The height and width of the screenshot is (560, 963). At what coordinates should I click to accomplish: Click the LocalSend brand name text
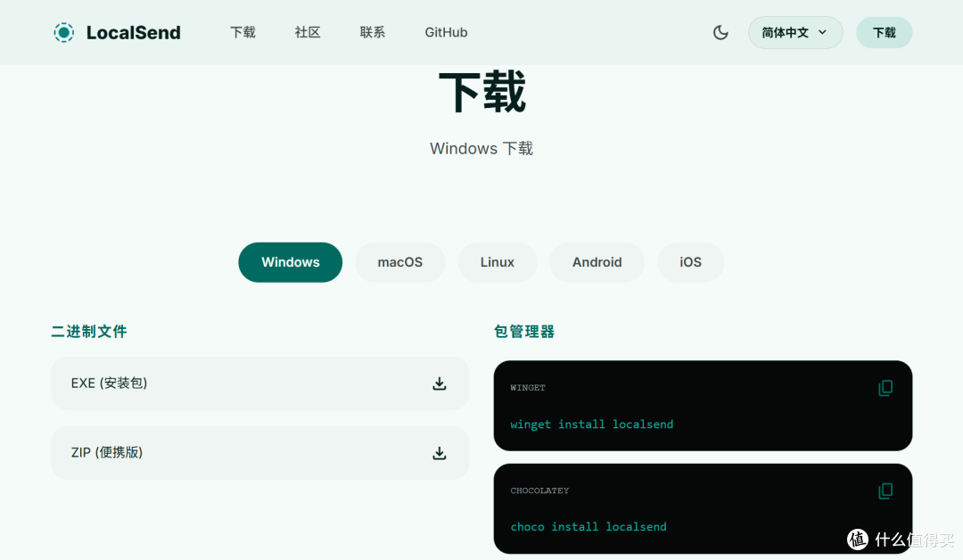(x=133, y=32)
